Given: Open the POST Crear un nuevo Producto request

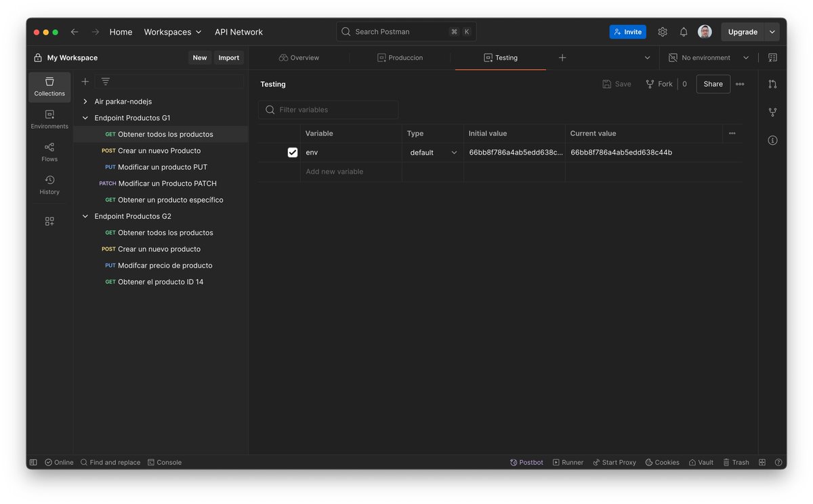Looking at the screenshot, I should 161,150.
